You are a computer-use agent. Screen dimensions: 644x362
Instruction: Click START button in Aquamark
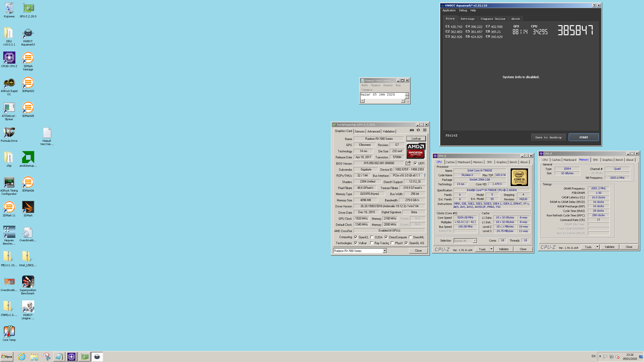tap(584, 137)
